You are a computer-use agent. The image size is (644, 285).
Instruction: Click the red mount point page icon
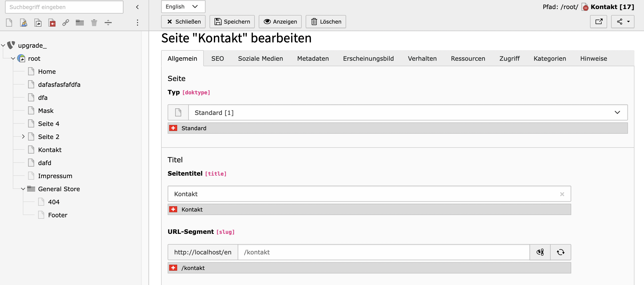(52, 23)
